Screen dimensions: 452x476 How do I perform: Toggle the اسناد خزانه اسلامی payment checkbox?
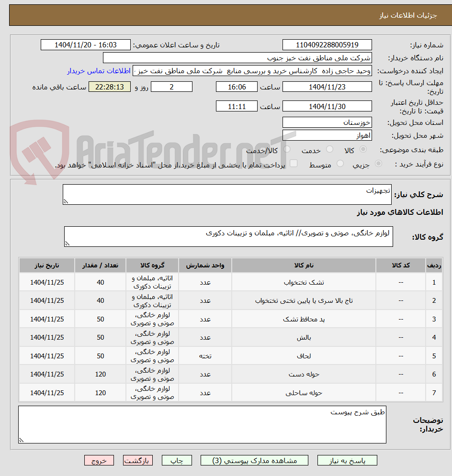pyautogui.click(x=294, y=164)
